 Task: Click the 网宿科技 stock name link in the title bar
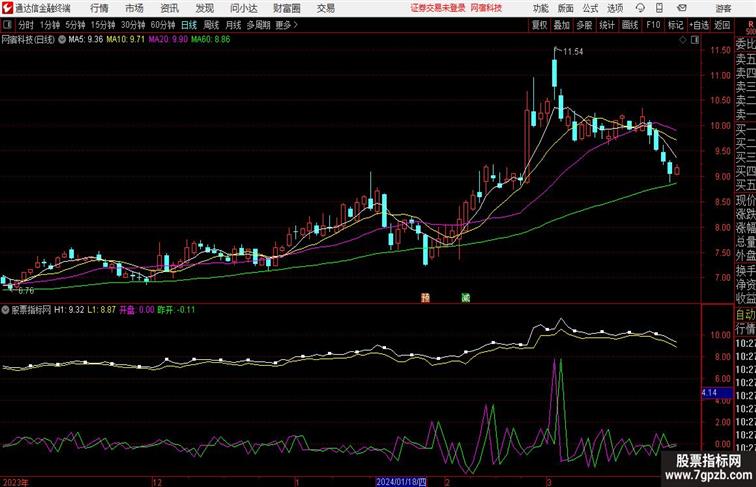[x=486, y=8]
